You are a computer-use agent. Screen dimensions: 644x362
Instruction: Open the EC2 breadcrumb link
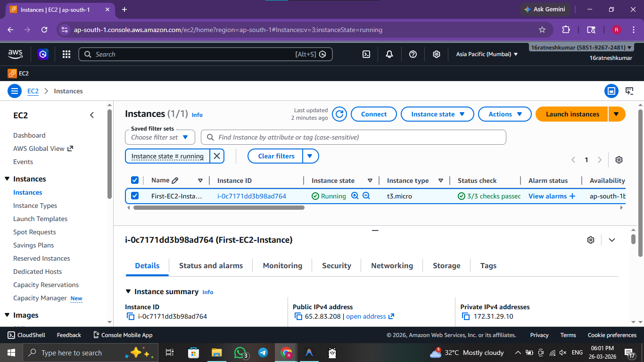(x=33, y=91)
